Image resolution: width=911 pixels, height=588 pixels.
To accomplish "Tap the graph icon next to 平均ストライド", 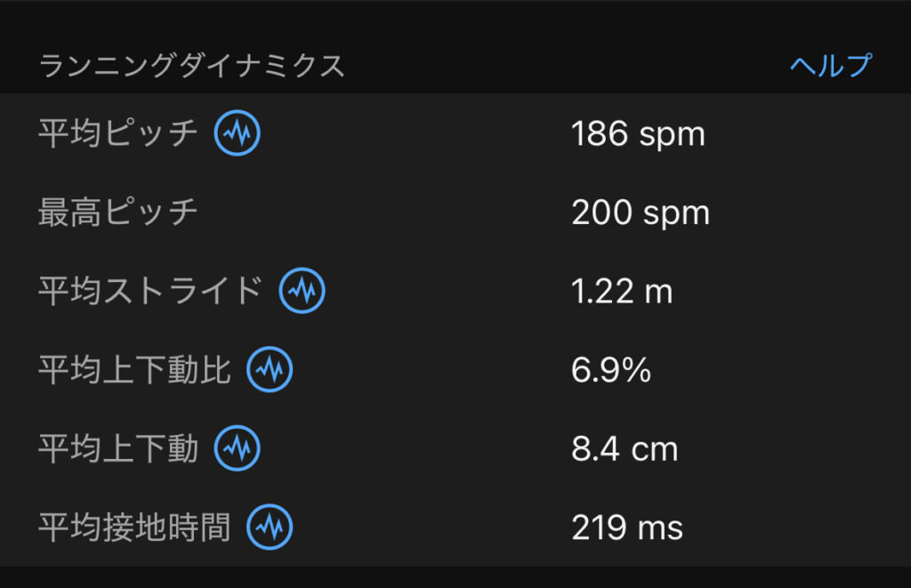I will click(x=302, y=291).
